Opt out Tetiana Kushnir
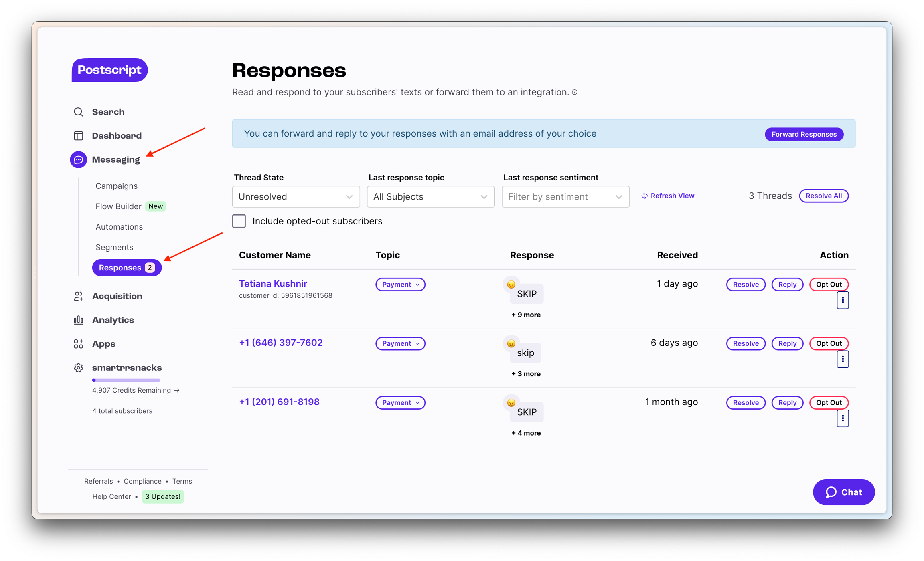Viewport: 924px width, 561px height. tap(829, 284)
